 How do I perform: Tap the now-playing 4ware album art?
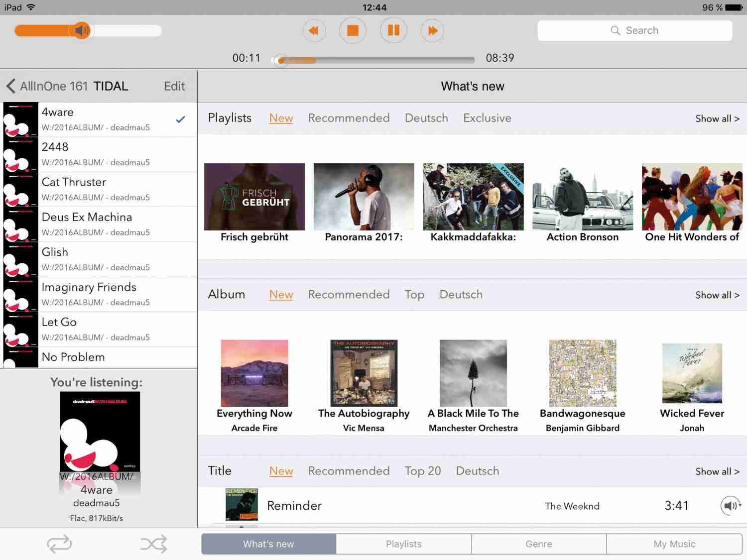(x=100, y=432)
